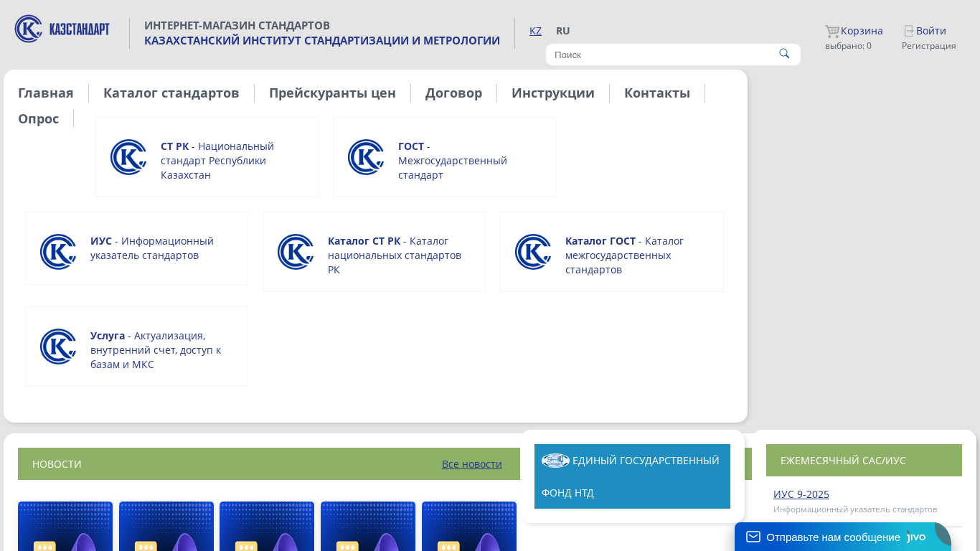Click the ГОСТ category logo icon

pyautogui.click(x=366, y=157)
